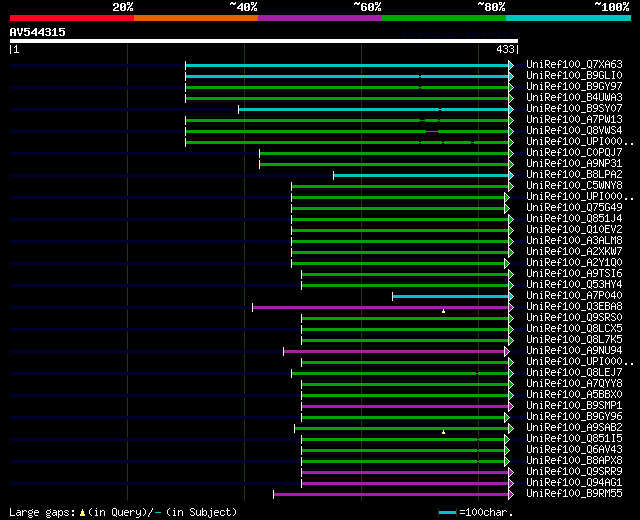Click the AV544315 query name
Screen dimensions: 640x520
[38, 32]
